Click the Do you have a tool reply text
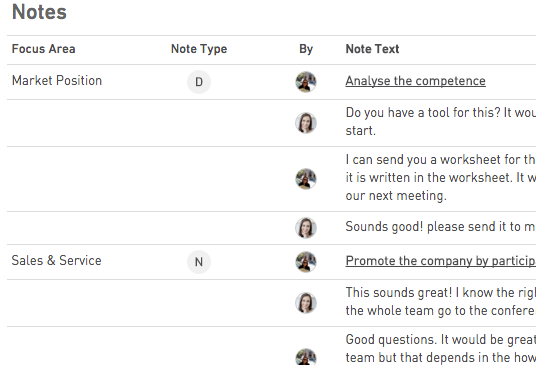 441,121
